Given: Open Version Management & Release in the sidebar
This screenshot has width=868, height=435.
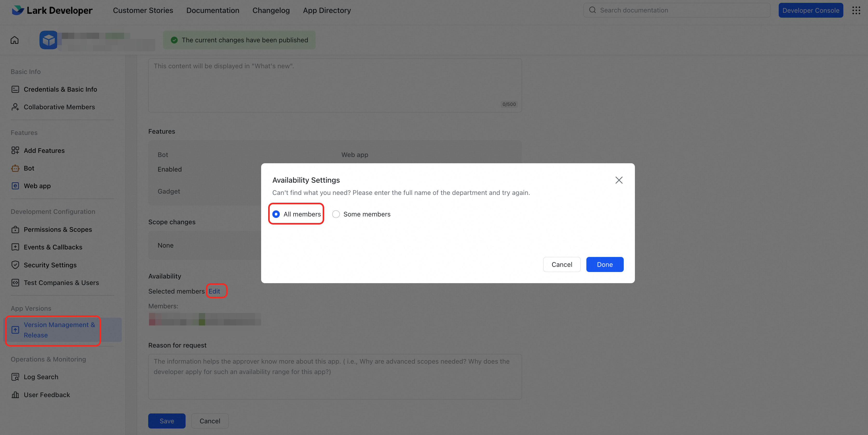Looking at the screenshot, I should (x=59, y=330).
